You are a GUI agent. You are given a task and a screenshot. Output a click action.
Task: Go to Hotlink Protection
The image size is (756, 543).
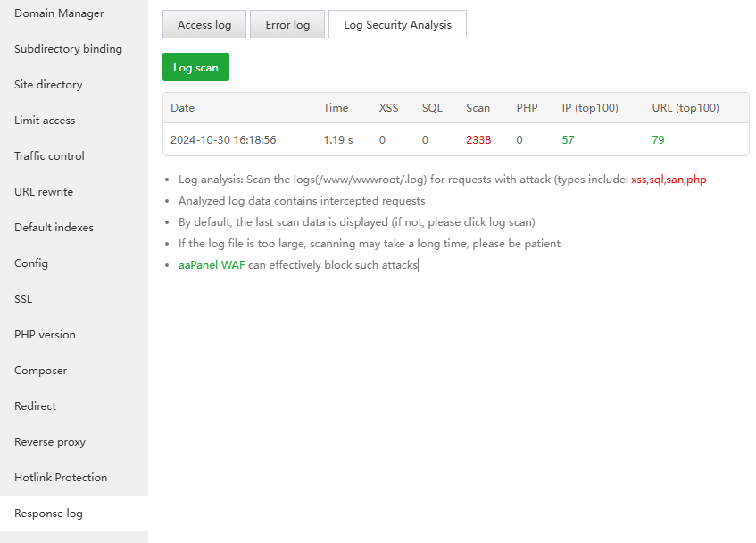click(x=61, y=478)
